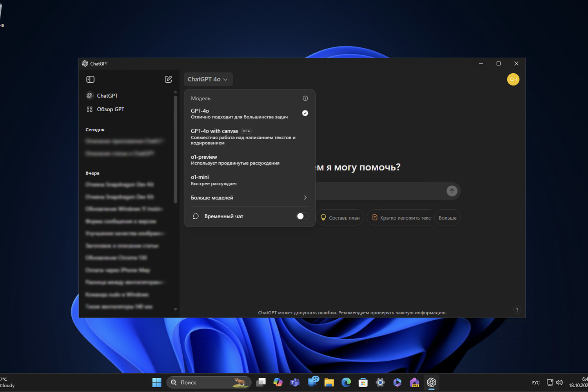Launch Microsoft Edge from the taskbar

346,382
